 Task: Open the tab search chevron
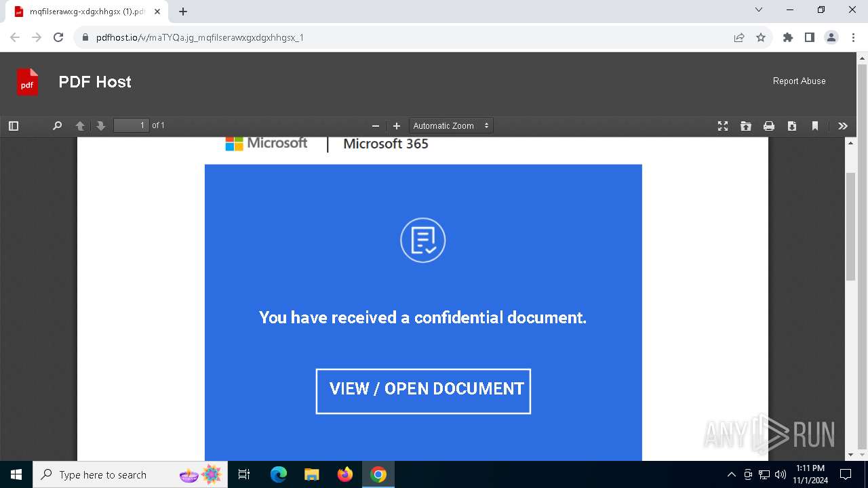759,9
